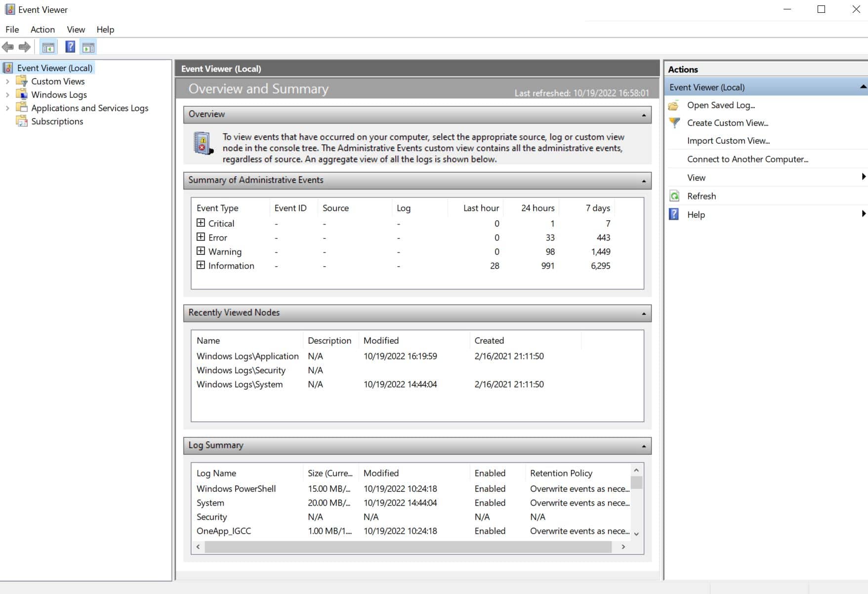Viewport: 868px width, 594px height.
Task: Expand the Error event type row
Action: coord(201,238)
